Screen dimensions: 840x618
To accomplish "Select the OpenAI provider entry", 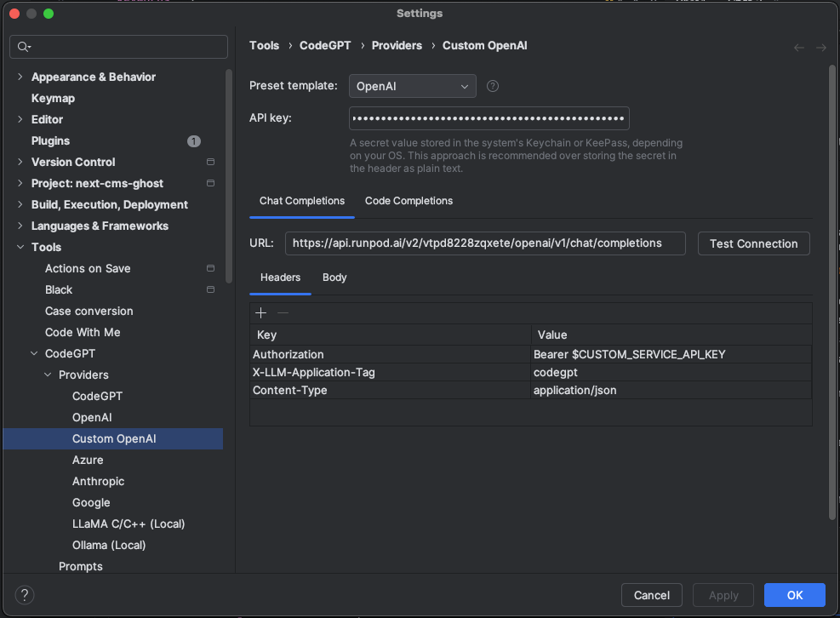I will (x=92, y=418).
